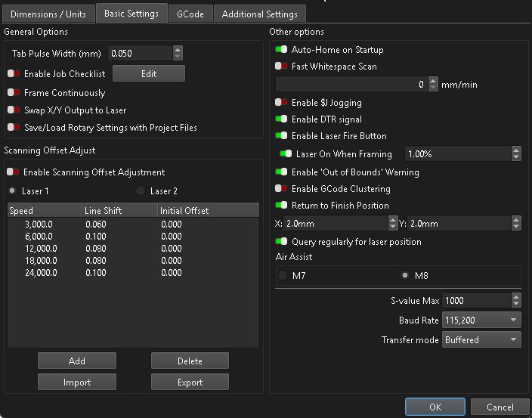
Task: Toggle Auto-Home on Startup switch
Action: coord(281,50)
